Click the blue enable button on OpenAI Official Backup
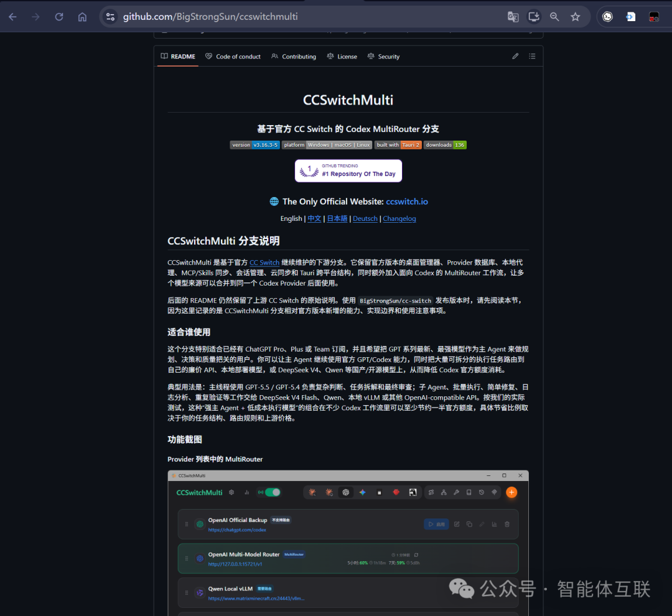Image resolution: width=672 pixels, height=616 pixels. [x=436, y=524]
